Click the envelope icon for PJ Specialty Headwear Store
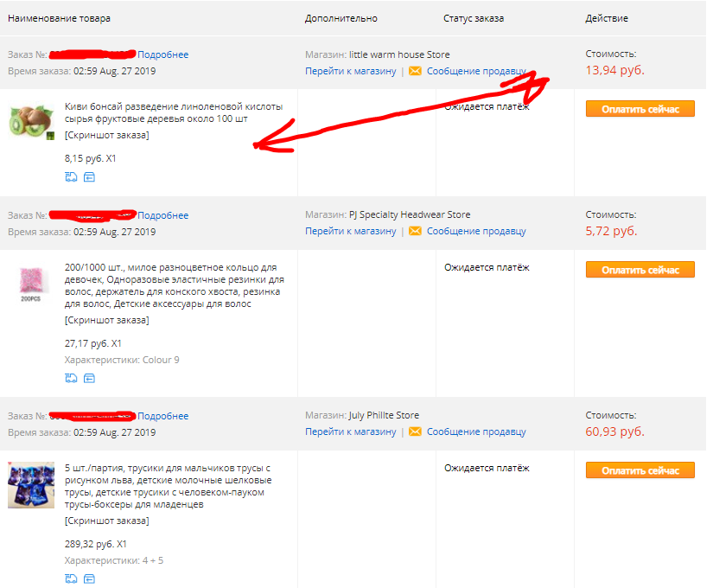Screen dimensions: 713x588 [415, 231]
